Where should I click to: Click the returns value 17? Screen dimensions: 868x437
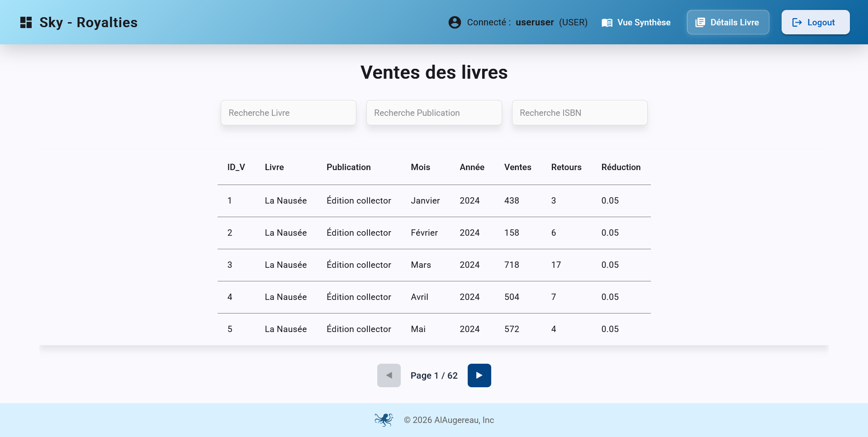click(556, 265)
